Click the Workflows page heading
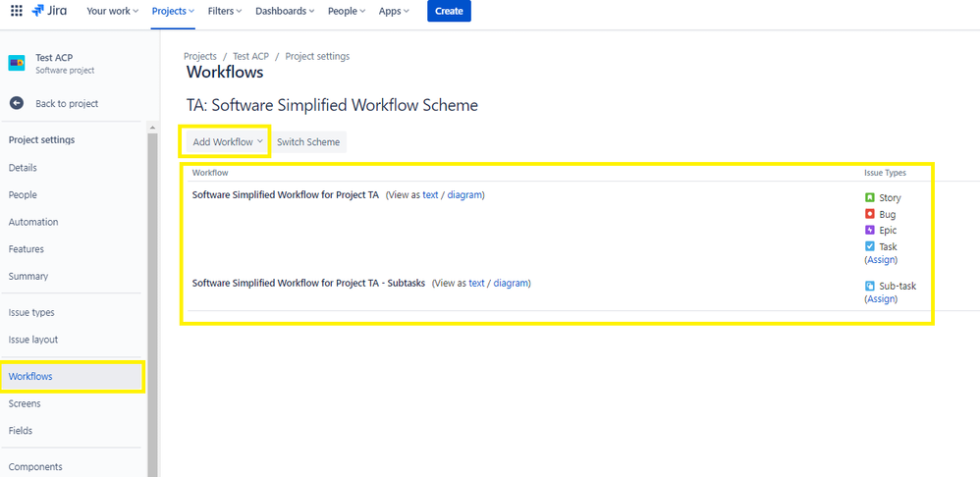The image size is (980, 477). point(225,72)
